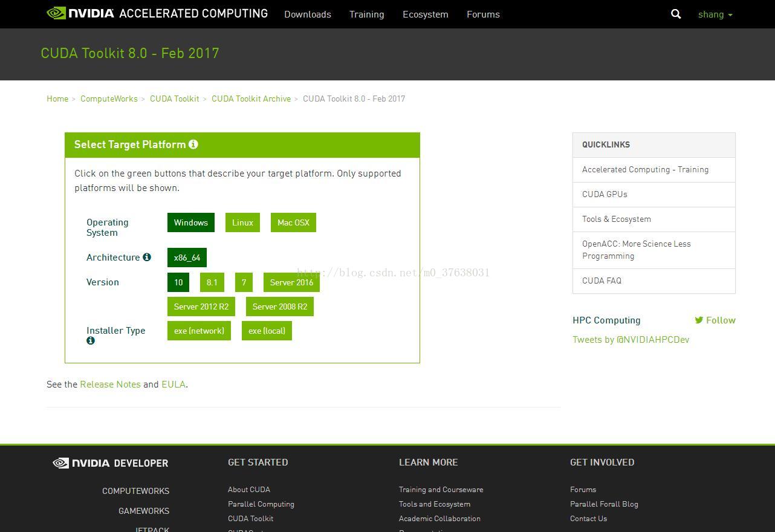Open Ecosystem menu

coord(426,15)
